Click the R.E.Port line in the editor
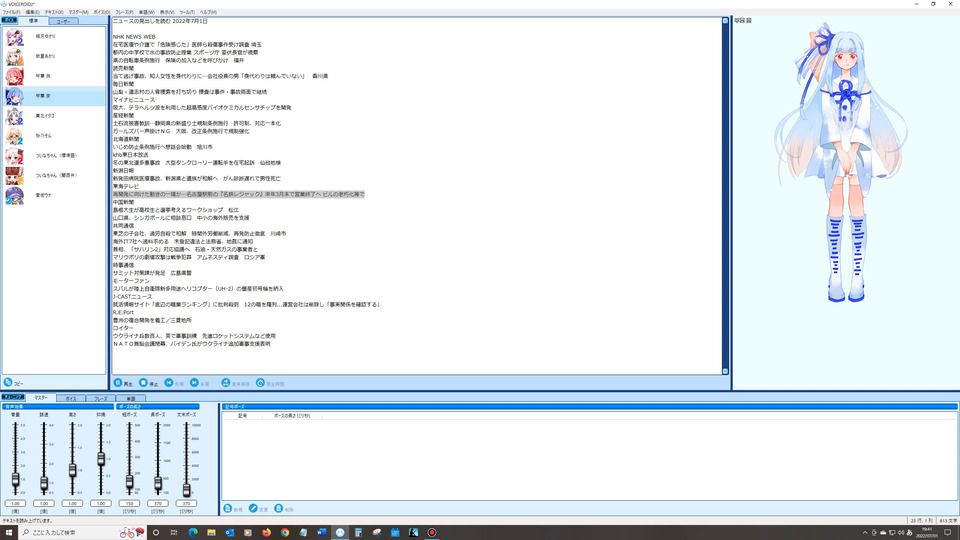960x540 pixels. click(x=123, y=312)
